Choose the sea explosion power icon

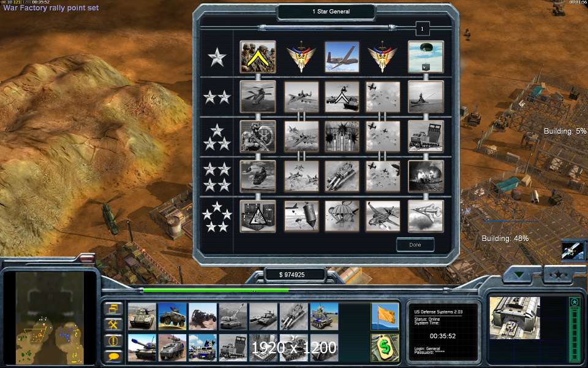click(426, 176)
